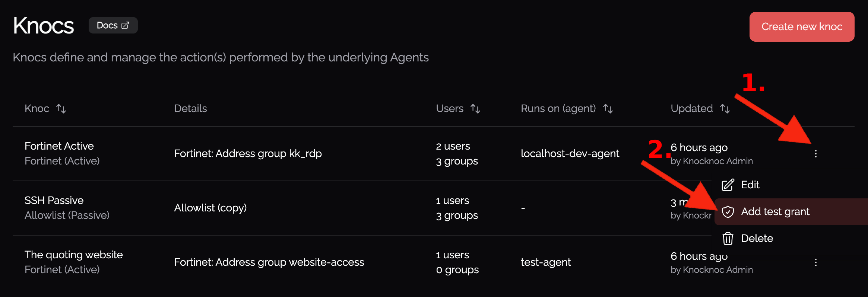The width and height of the screenshot is (868, 297).
Task: Click the pencil Edit icon
Action: [728, 185]
